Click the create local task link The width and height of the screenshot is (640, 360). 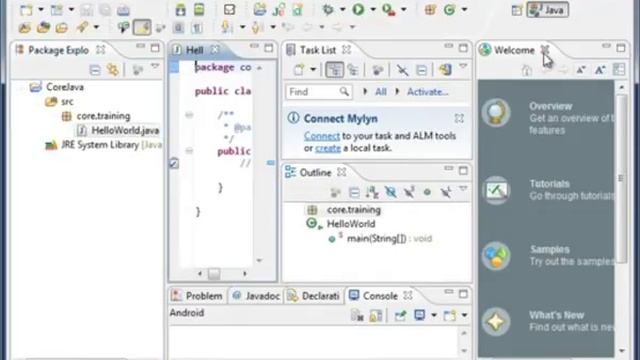pos(328,148)
